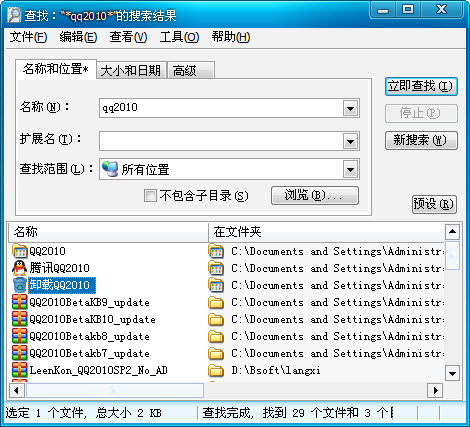Click the archive icon of QQ2010Betakb8_update
470x427 pixels.
point(20,336)
